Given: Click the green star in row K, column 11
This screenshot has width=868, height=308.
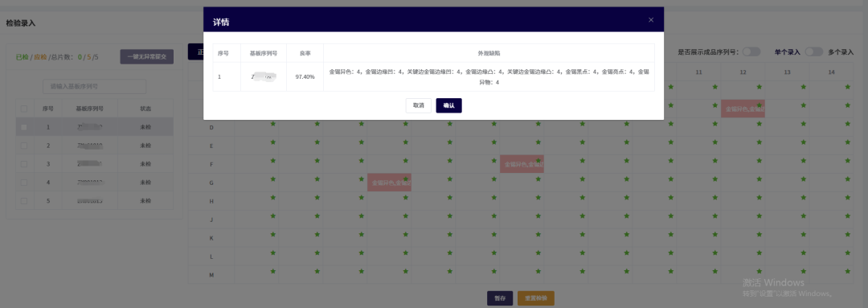Looking at the screenshot, I should [x=714, y=234].
